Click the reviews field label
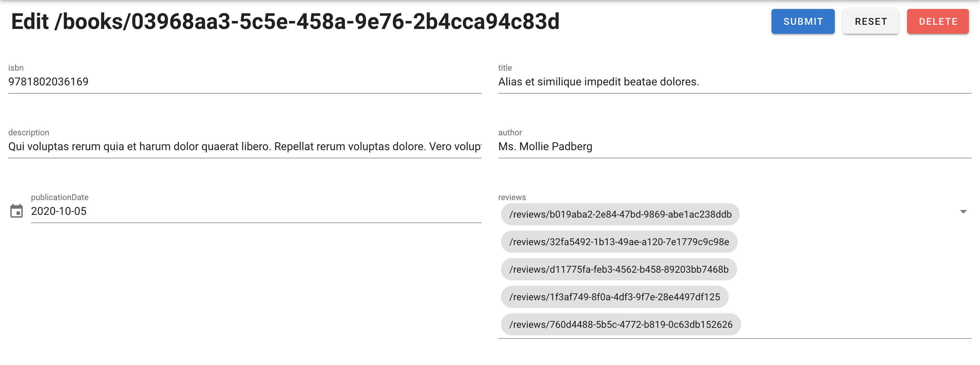This screenshot has height=365, width=980. coord(512,197)
